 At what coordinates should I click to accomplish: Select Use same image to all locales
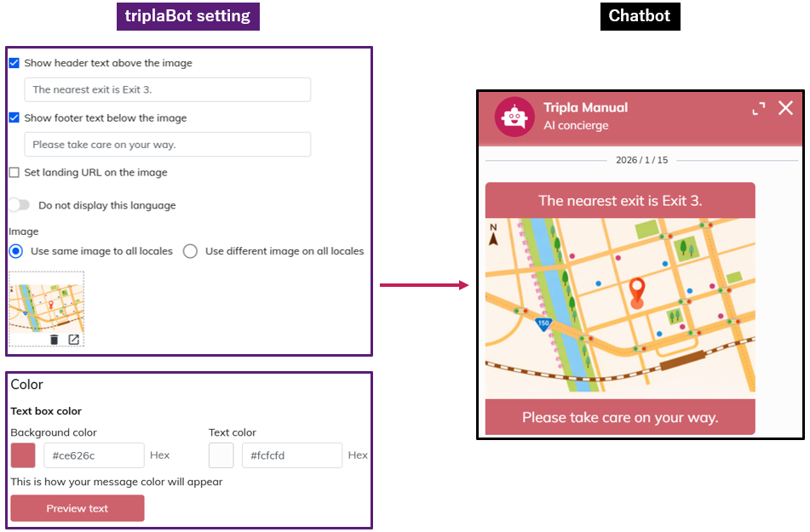(15, 251)
